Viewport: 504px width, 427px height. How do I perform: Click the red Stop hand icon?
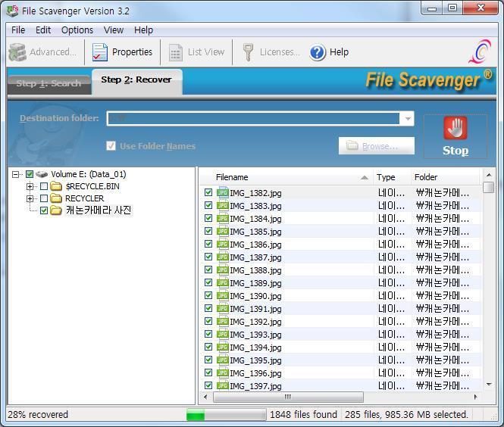tap(455, 128)
